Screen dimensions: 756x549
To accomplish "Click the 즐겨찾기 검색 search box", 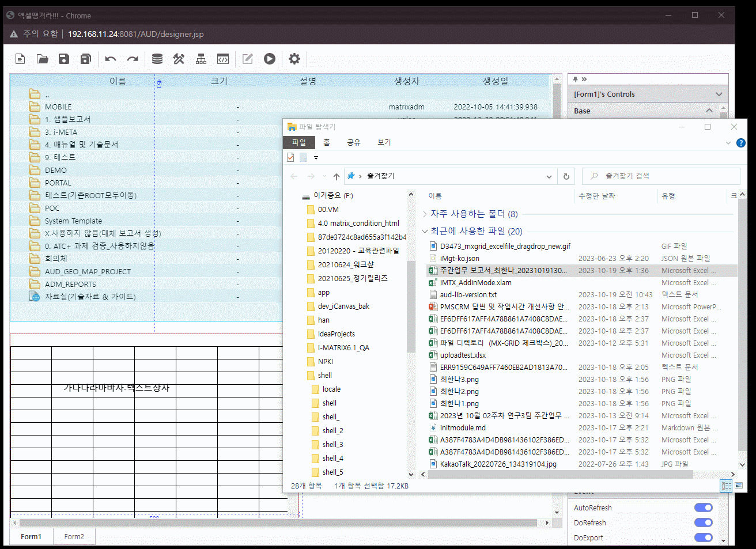I will click(x=661, y=176).
